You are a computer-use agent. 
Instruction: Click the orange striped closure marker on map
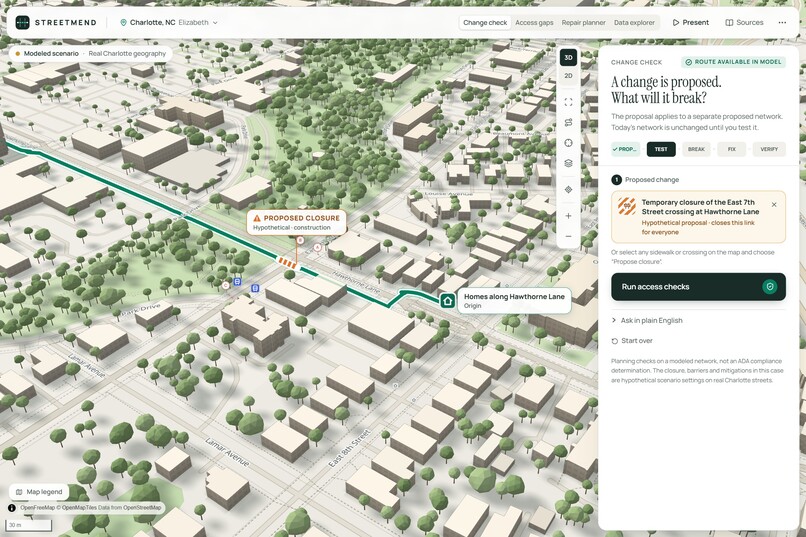[287, 263]
